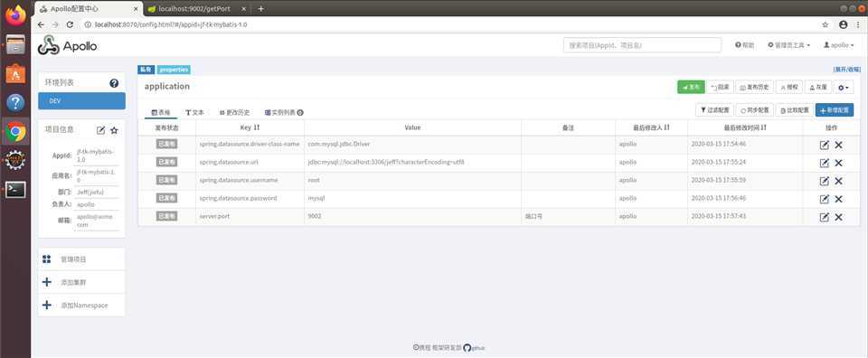The height and width of the screenshot is (358, 868).
Task: Open the Chrome profile avatar icon
Action: tap(843, 24)
